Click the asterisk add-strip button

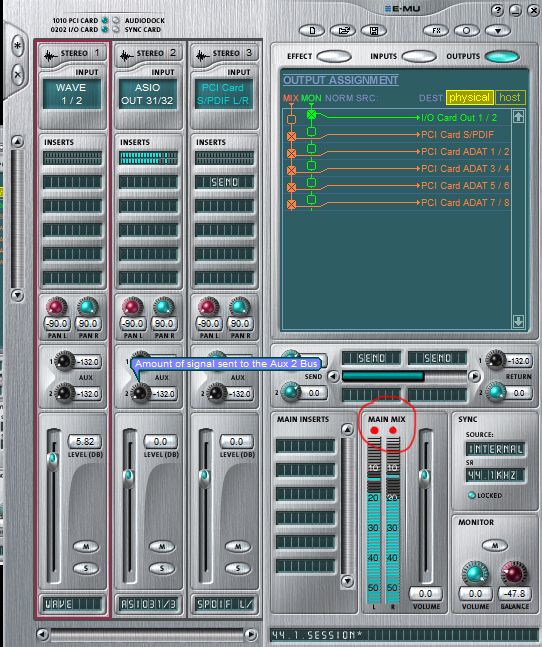pos(17,45)
